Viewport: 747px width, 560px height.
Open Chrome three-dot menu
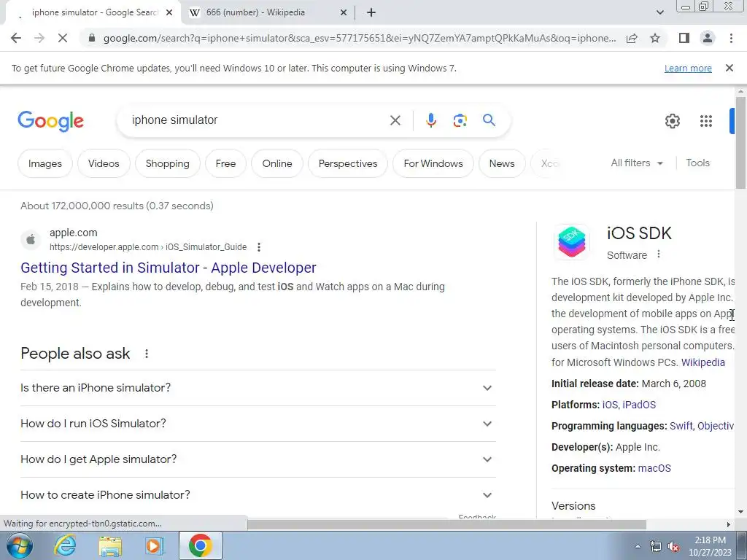pyautogui.click(x=731, y=38)
